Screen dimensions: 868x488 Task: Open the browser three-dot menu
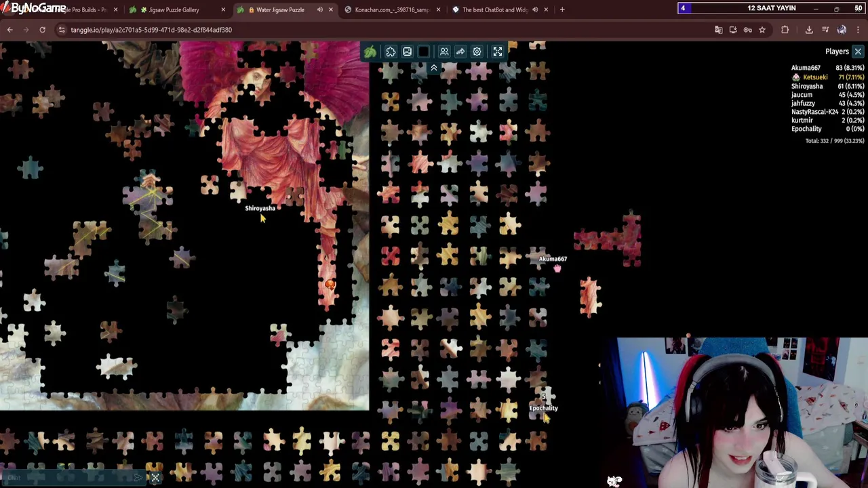pyautogui.click(x=859, y=30)
